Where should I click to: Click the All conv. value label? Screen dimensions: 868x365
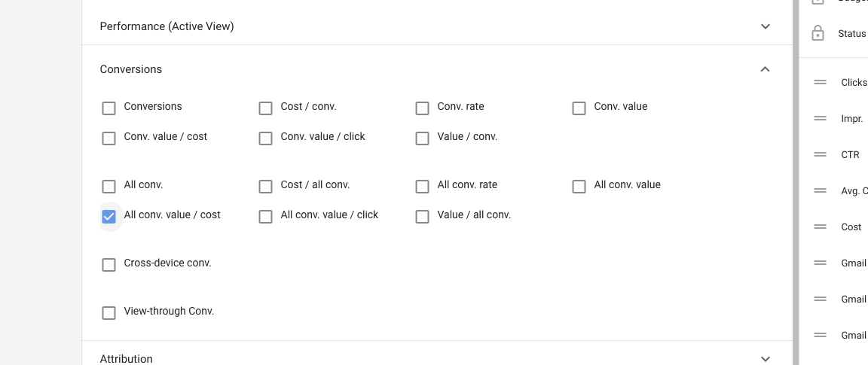(x=627, y=185)
